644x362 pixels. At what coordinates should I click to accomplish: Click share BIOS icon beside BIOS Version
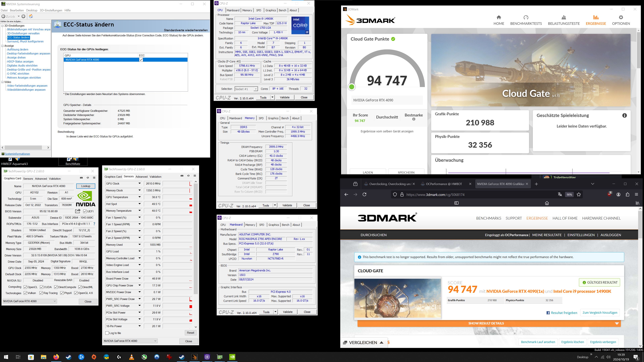[78, 211]
